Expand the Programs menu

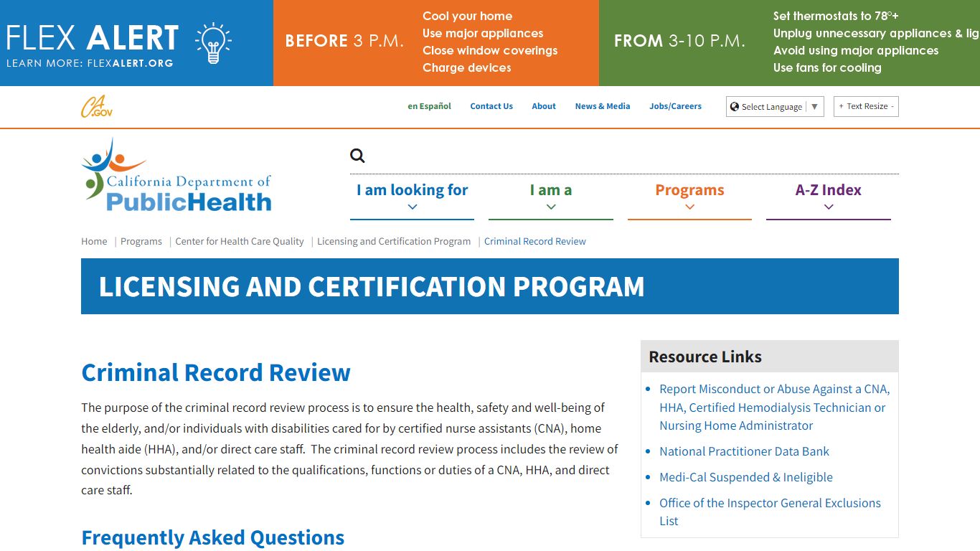[x=689, y=197]
